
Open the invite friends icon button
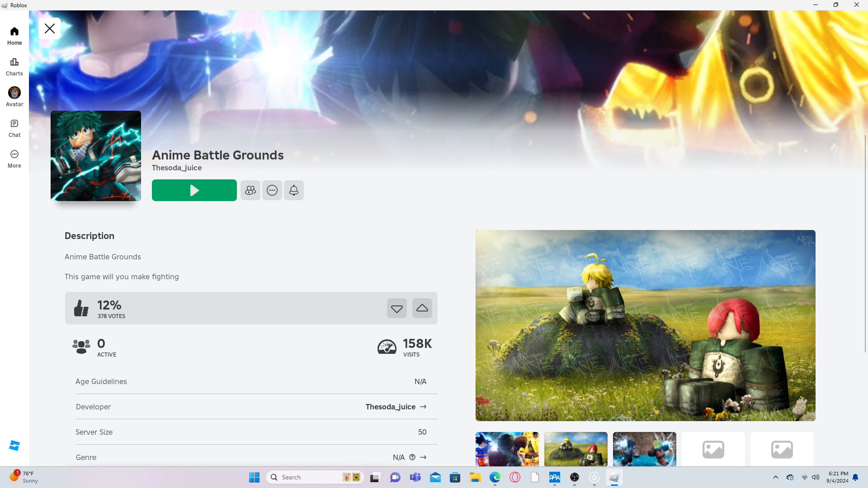250,190
